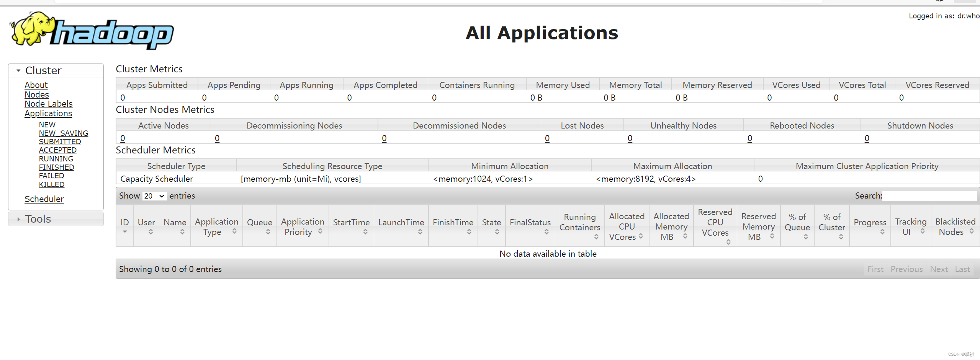This screenshot has width=980, height=360.
Task: Sort by the Name column header
Action: 175,226
